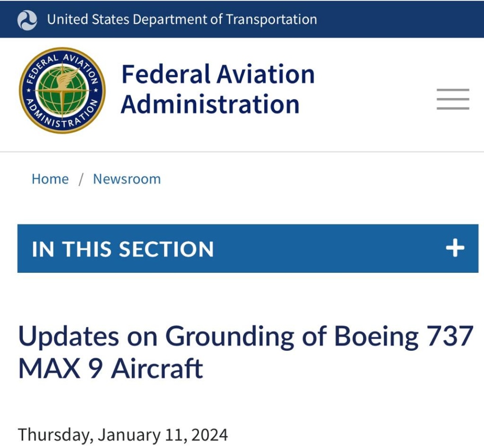Click the breadcrumb slash separator
This screenshot has width=484, height=448.
(x=81, y=180)
